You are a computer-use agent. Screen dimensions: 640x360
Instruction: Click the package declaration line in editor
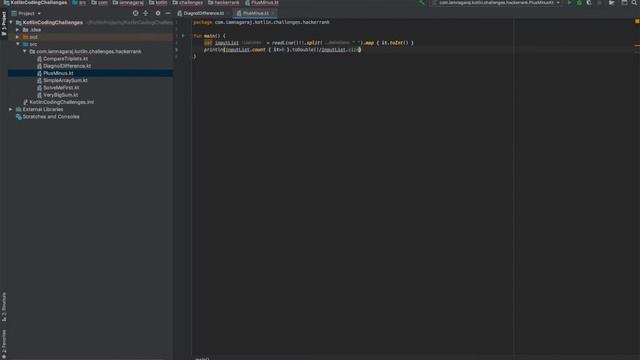coord(261,22)
